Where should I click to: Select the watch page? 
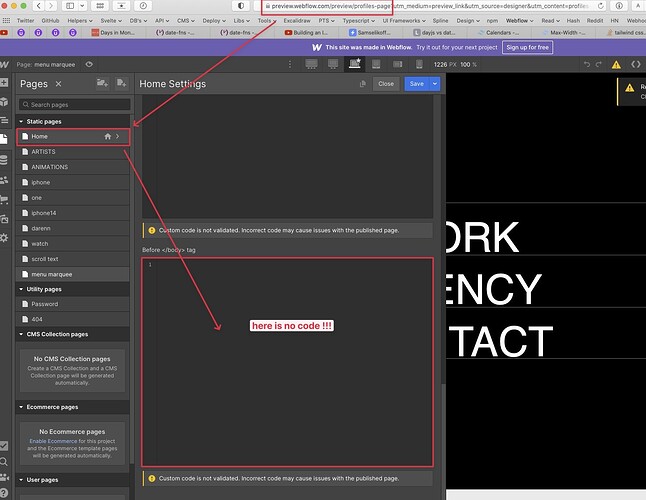point(73,244)
